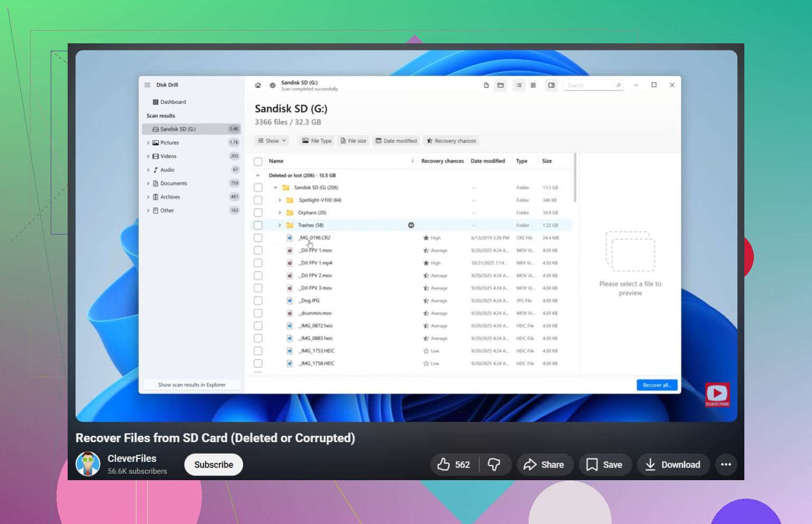Check the box for Sandisk SD (G) (206)

tap(258, 188)
